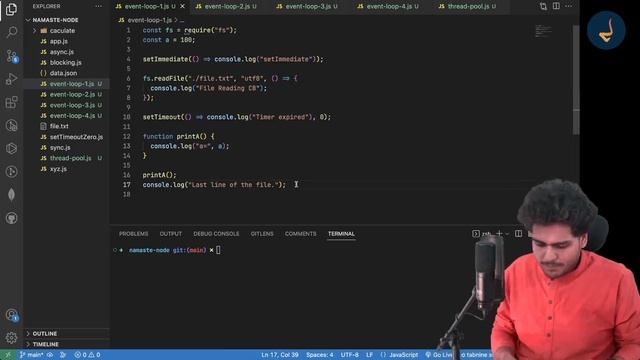Open event-loop-4.js in the explorer tree
The image size is (640, 360).
point(67,116)
